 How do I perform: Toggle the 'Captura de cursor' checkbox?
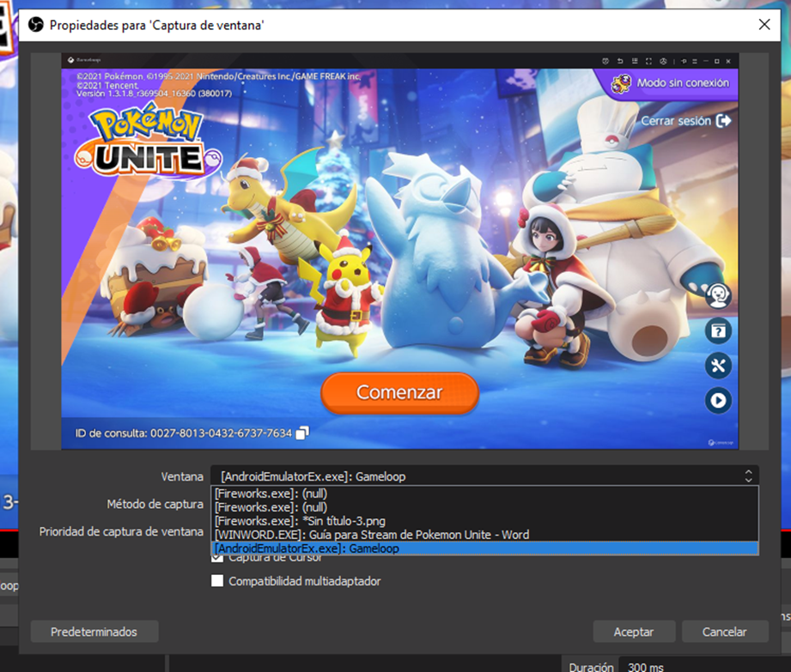point(217,558)
